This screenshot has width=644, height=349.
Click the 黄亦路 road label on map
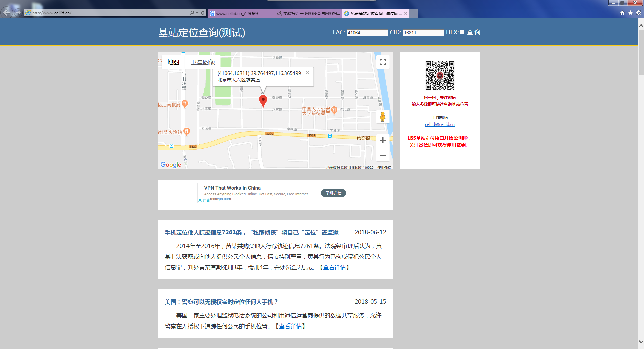click(363, 138)
